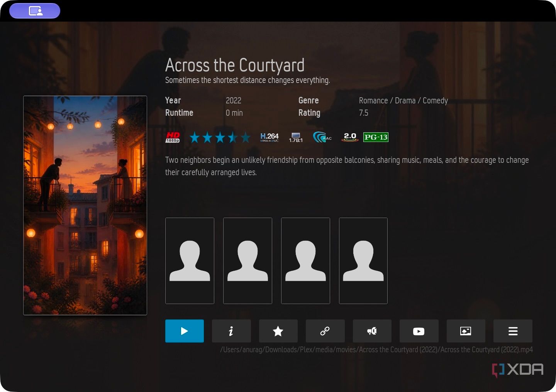Select the chain link button
The image size is (556, 392).
pos(325,331)
